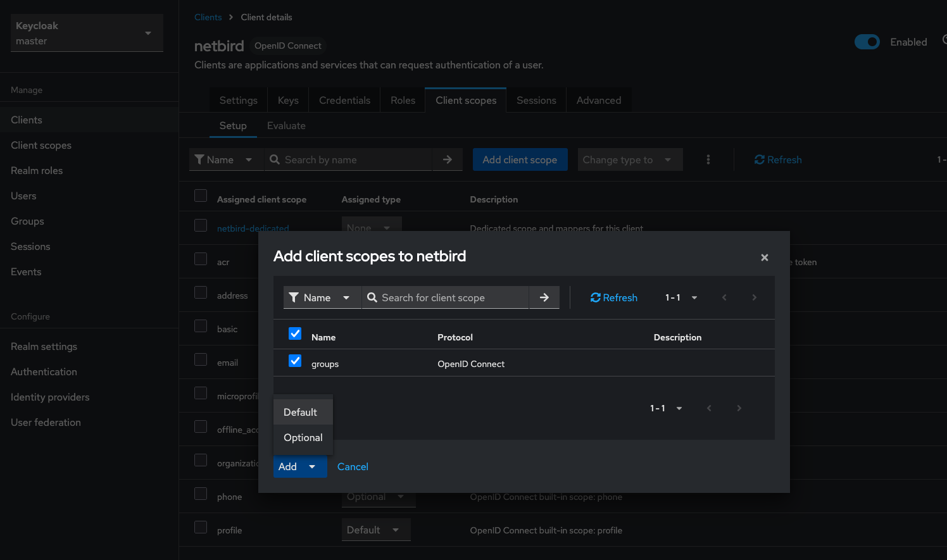
Task: Close the Add client scopes dialog
Action: pyautogui.click(x=764, y=258)
